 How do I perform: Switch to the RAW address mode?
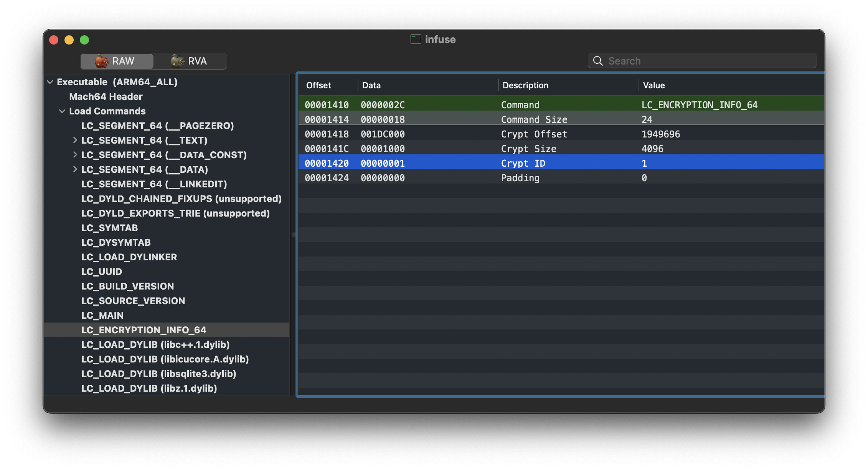tap(117, 61)
